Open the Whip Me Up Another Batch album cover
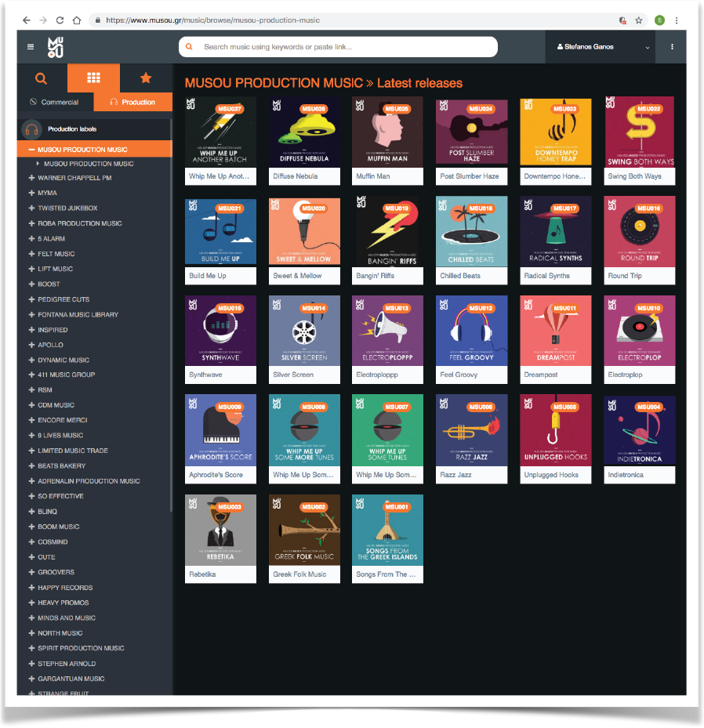 pyautogui.click(x=220, y=132)
